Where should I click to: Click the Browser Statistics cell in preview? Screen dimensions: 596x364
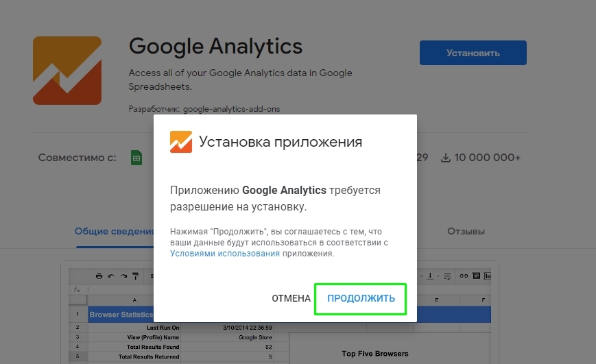click(121, 315)
